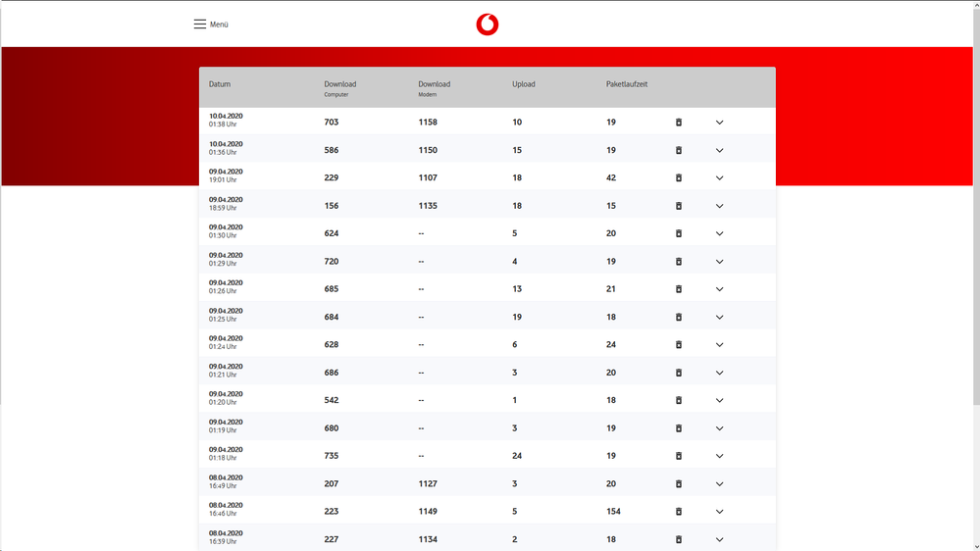Viewport: 980px width, 551px height.
Task: Click the page vertical scrollbar thumb
Action: pyautogui.click(x=976, y=206)
